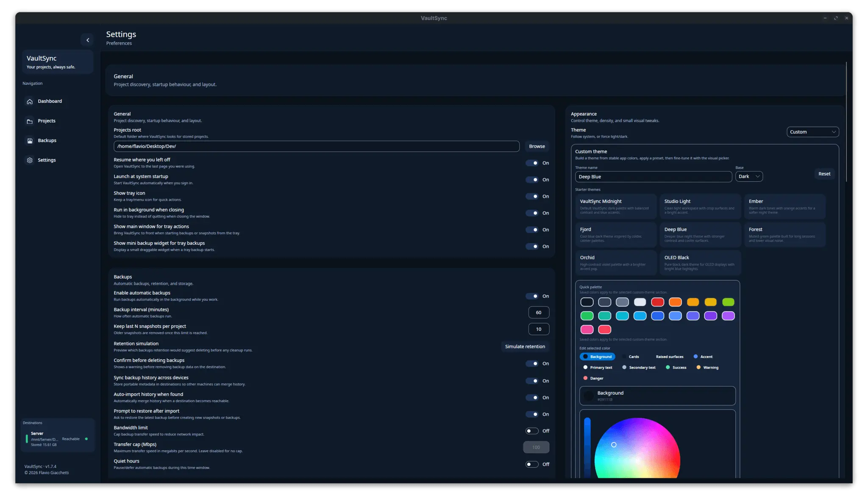Apply the VaultSync Midnight starter theme
This screenshot has width=868, height=502.
coord(615,206)
